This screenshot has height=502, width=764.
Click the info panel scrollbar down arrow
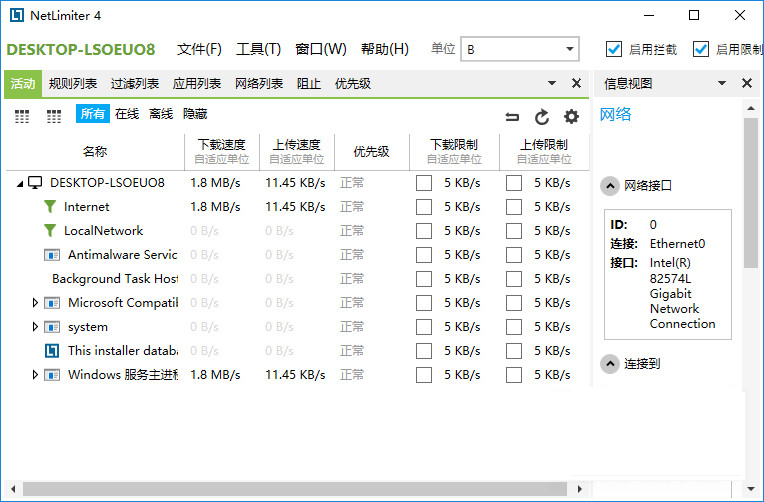(751, 489)
